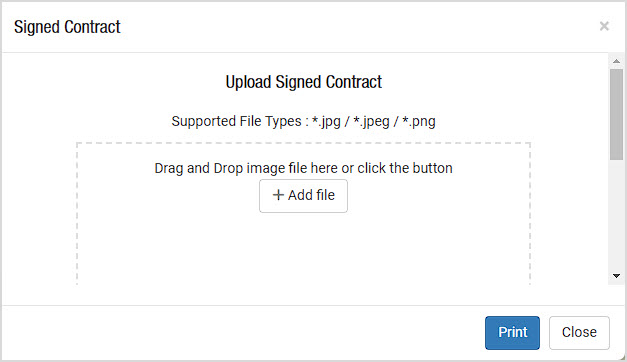Click the scrollbar down arrow
Image resolution: width=627 pixels, height=362 pixels.
click(616, 276)
